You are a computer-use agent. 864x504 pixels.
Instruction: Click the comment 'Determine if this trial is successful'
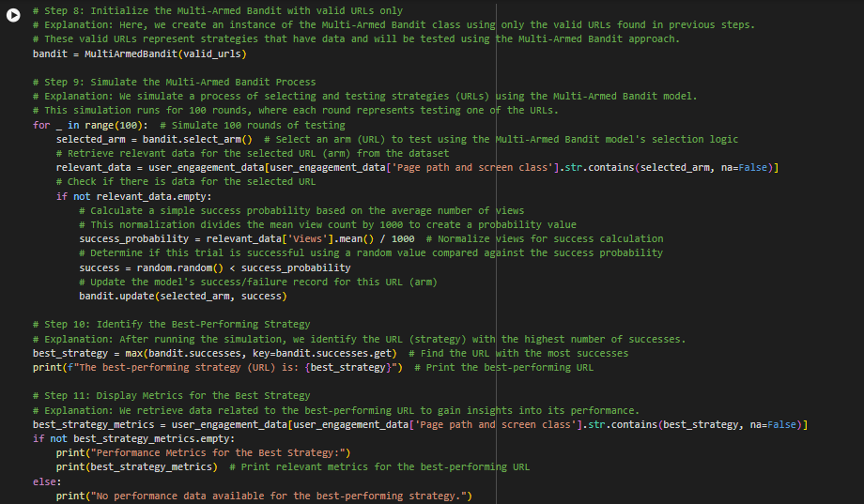[371, 252]
